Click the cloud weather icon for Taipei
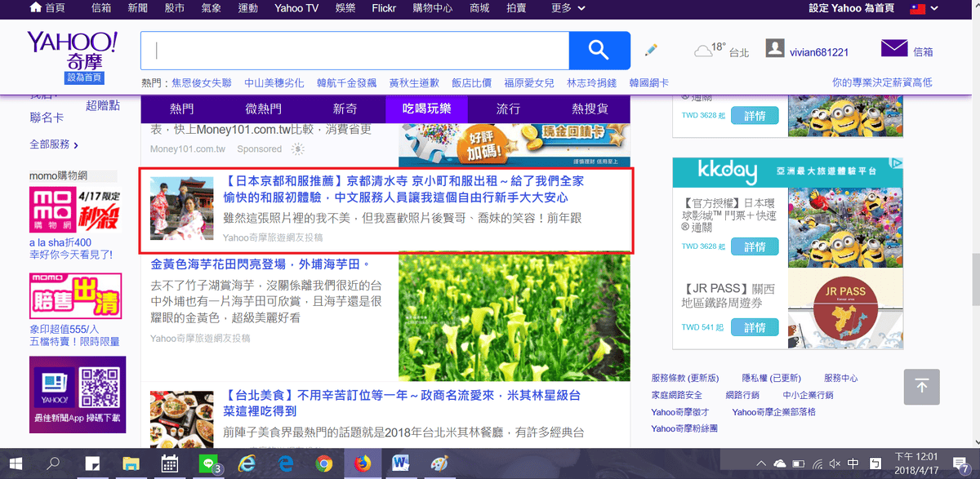The image size is (980, 479). tap(703, 51)
